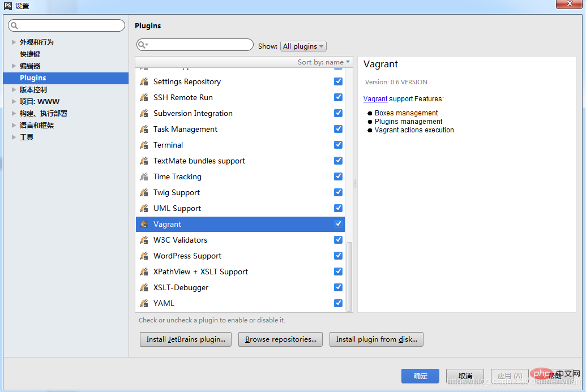Disable the XPathView + XSLT Support checkbox
Image resolution: width=586 pixels, height=392 pixels.
click(x=338, y=272)
